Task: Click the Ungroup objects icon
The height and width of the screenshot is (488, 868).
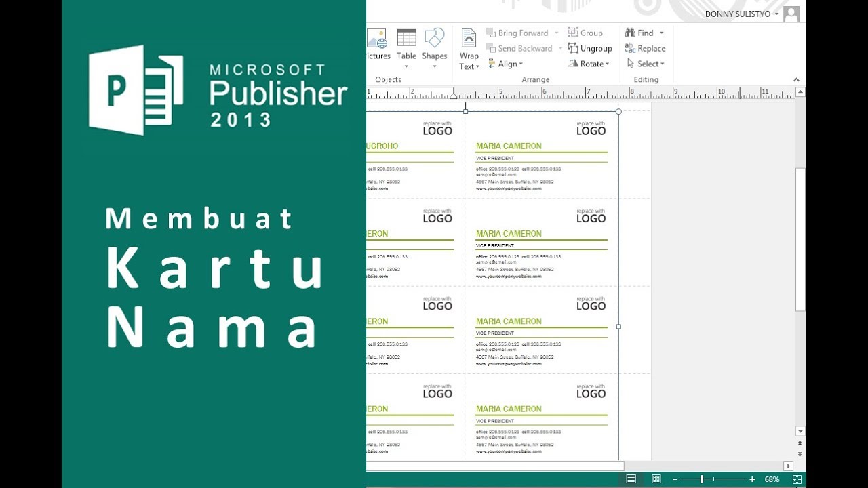Action: click(574, 48)
